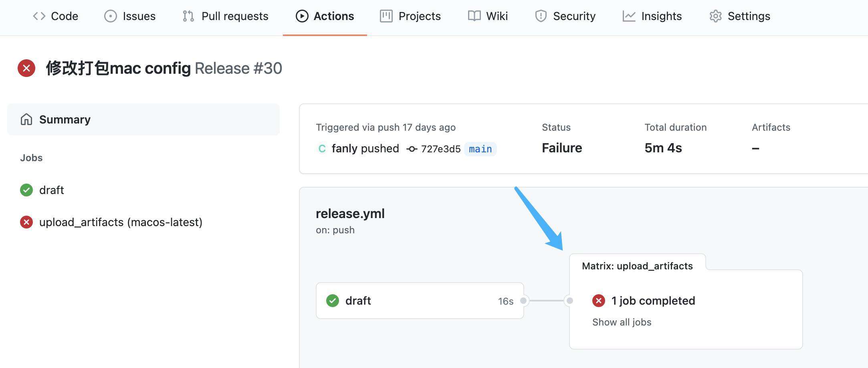Click the Insights graph icon
868x368 pixels.
pyautogui.click(x=629, y=16)
